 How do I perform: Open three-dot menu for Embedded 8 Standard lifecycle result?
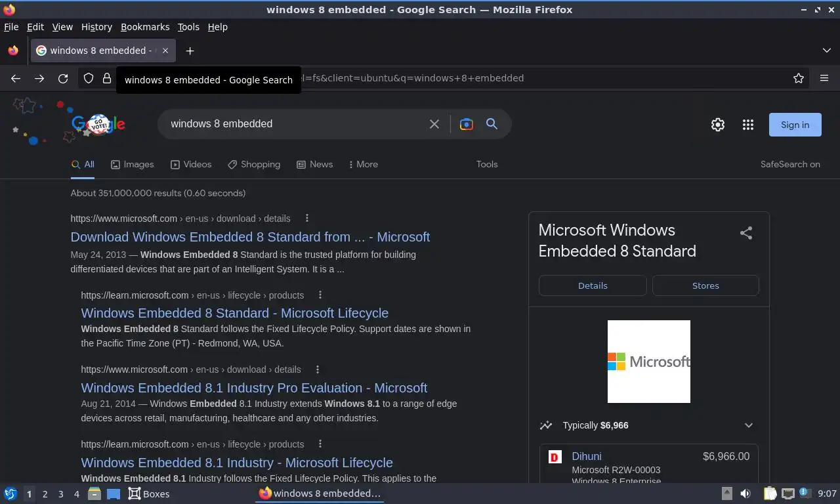[320, 295]
